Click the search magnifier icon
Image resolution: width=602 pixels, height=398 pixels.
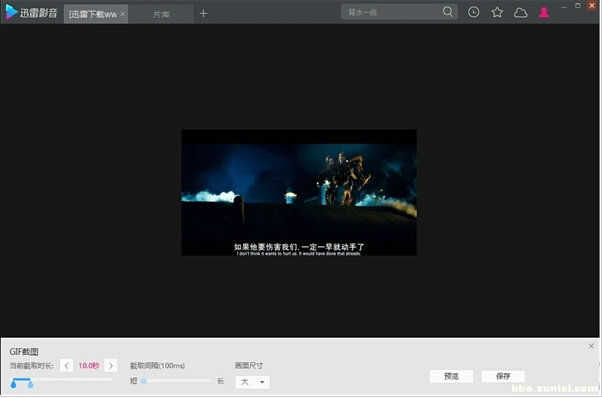[x=447, y=12]
